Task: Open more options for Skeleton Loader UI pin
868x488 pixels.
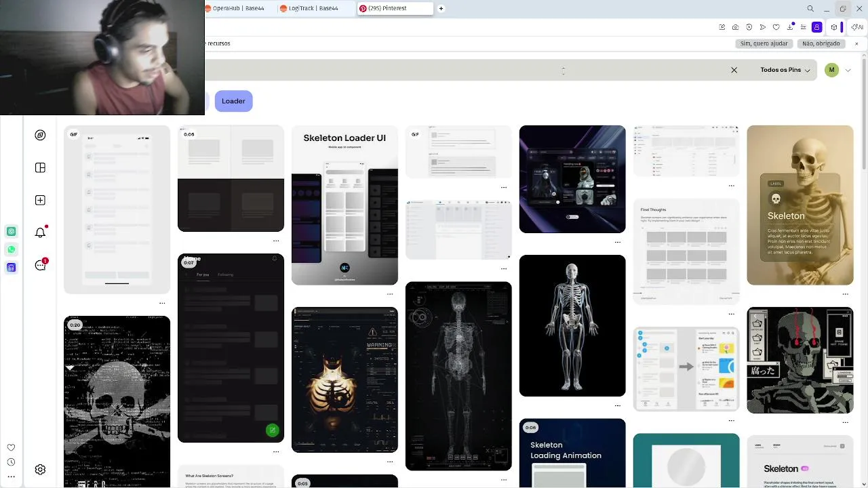Action: point(389,294)
